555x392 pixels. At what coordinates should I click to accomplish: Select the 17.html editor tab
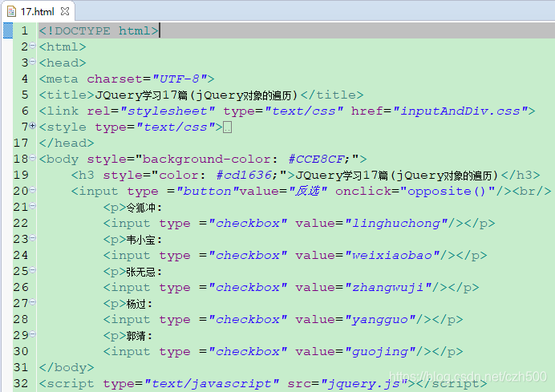click(x=38, y=11)
